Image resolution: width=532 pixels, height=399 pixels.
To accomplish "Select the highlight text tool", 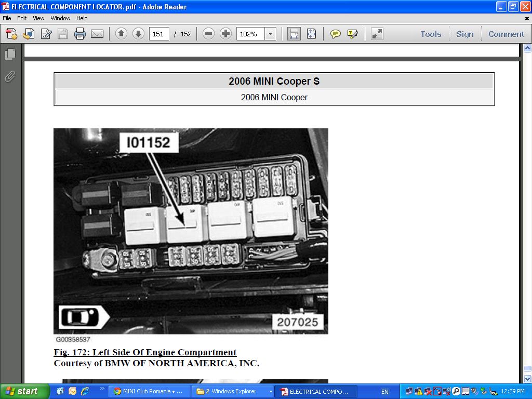I will tap(353, 34).
